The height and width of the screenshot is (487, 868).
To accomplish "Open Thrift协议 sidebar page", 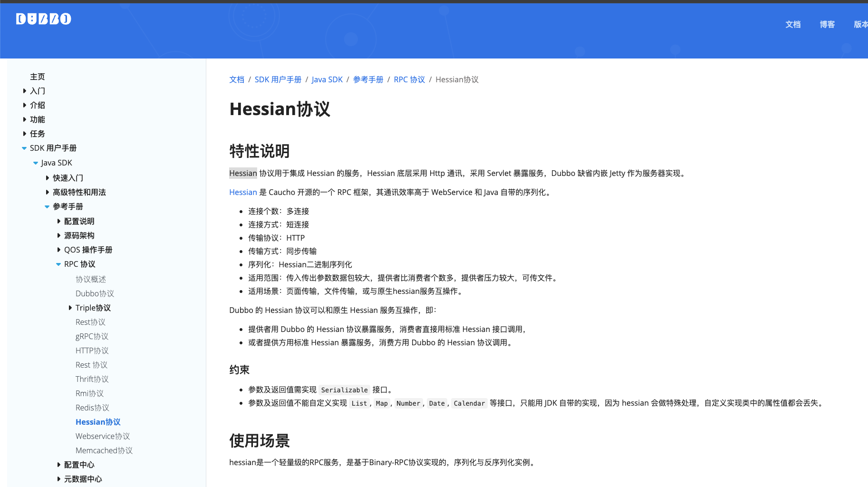I will 92,379.
